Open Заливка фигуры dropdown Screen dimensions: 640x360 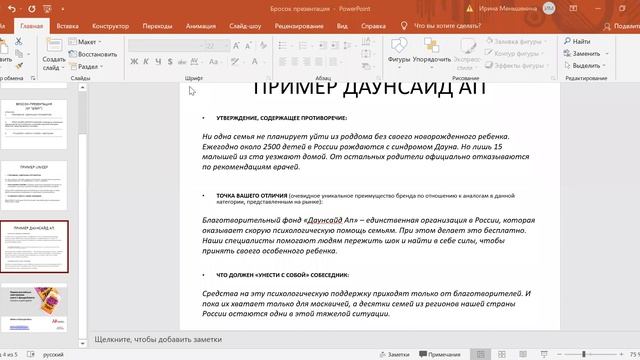516,41
